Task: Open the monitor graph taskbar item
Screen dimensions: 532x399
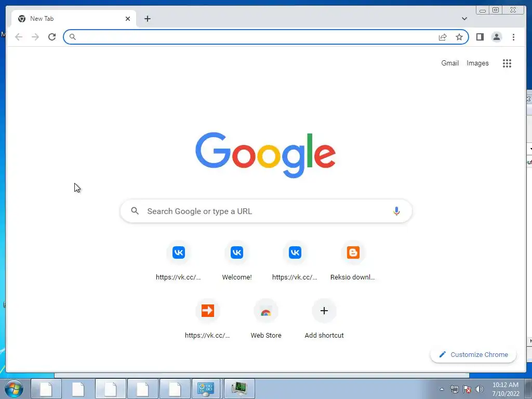Action: coord(240,389)
